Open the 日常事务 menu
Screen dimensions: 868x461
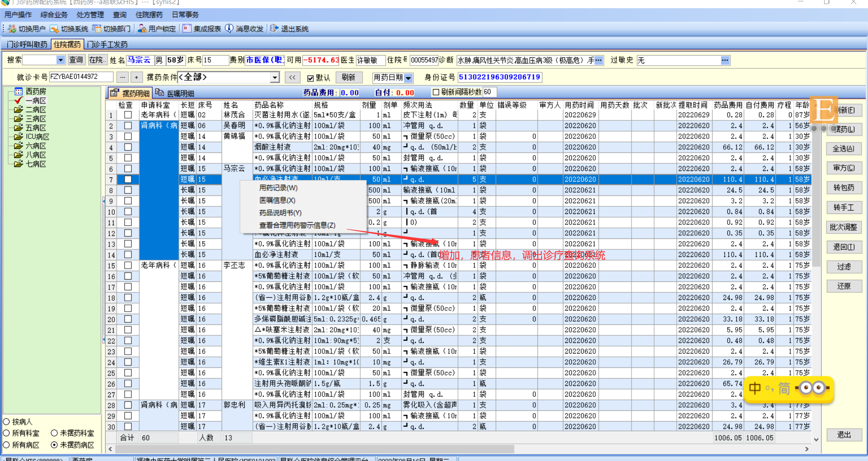coord(185,15)
